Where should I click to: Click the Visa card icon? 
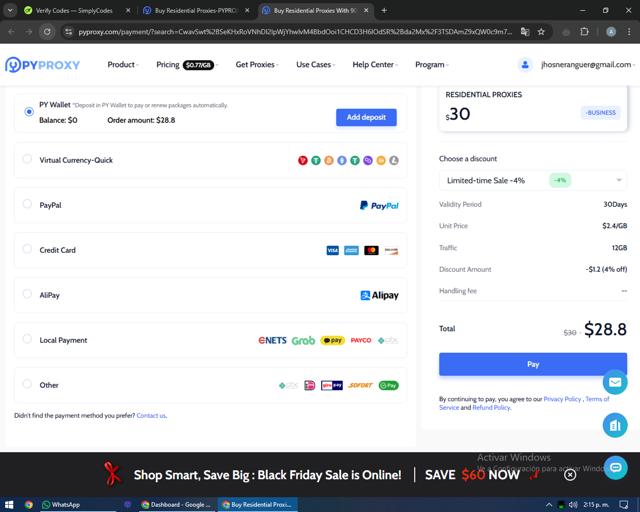click(x=333, y=250)
